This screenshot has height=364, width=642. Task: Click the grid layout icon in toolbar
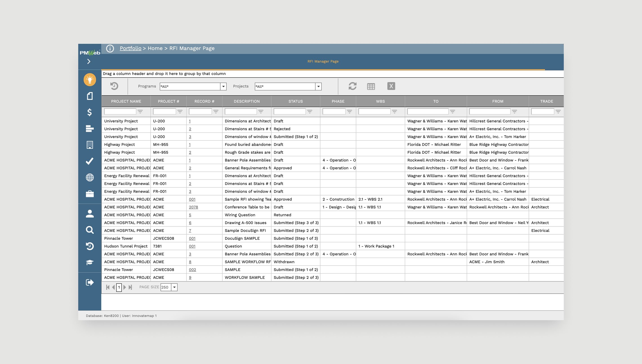(x=371, y=87)
